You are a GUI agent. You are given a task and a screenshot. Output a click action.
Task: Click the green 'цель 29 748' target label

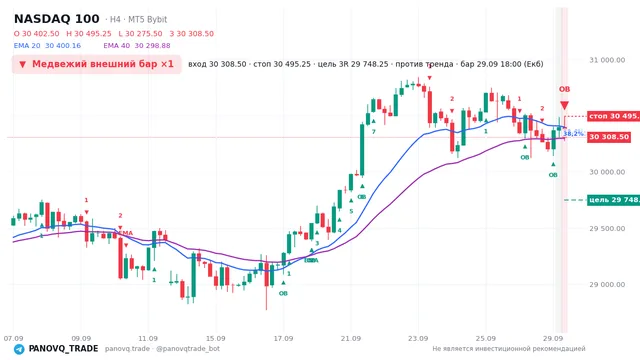[x=613, y=200]
